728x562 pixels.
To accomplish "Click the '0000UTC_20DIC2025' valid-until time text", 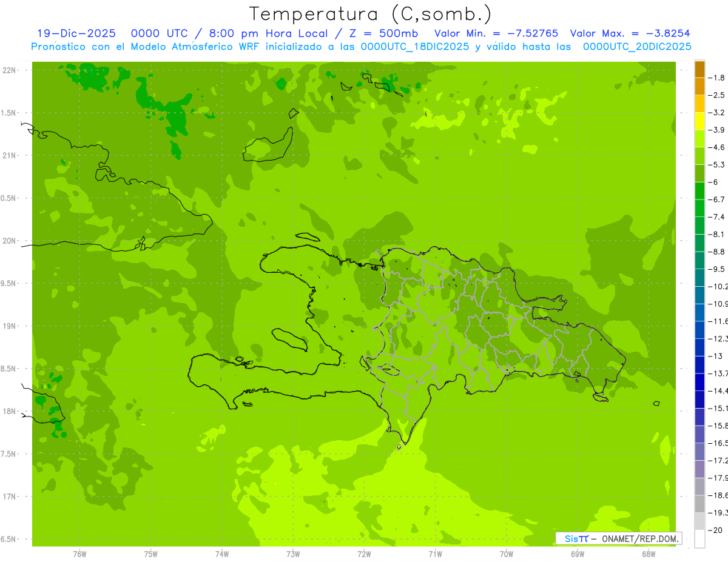I will pos(637,47).
